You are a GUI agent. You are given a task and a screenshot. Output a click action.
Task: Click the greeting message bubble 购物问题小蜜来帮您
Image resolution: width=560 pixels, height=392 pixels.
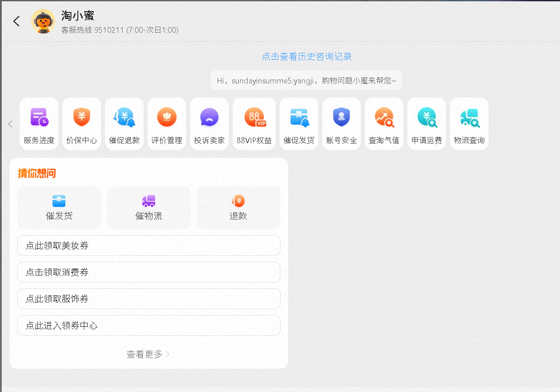[x=306, y=80]
